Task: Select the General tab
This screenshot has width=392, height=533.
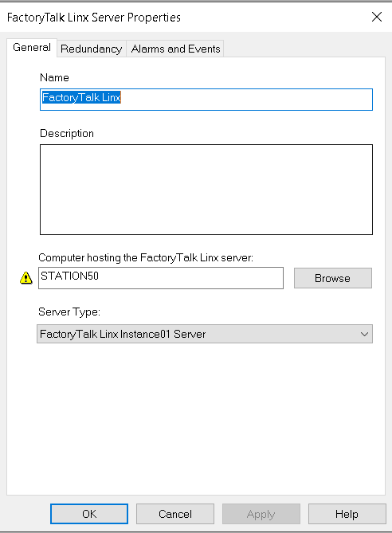Action: click(x=32, y=47)
